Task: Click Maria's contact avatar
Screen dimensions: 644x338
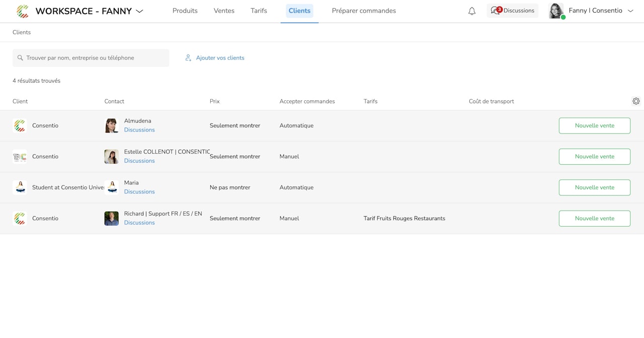Action: point(112,187)
